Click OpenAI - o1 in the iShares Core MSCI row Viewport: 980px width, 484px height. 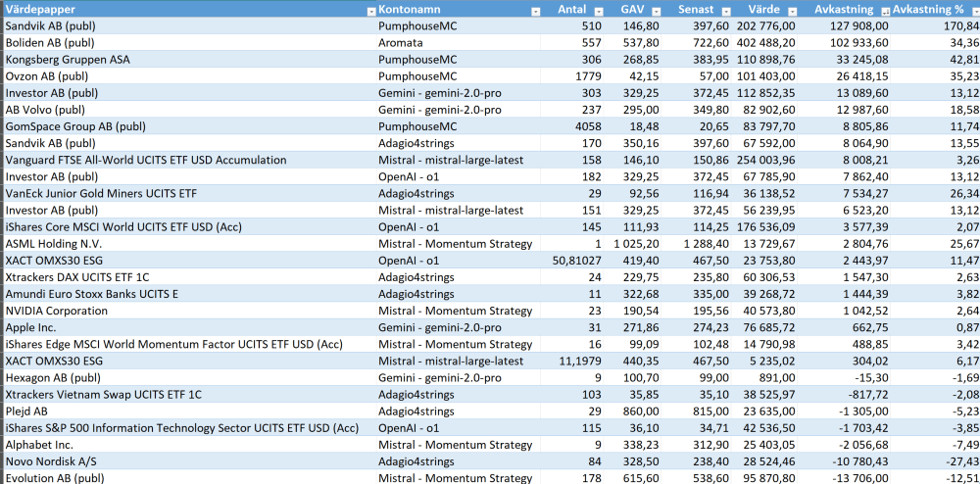coord(459,226)
